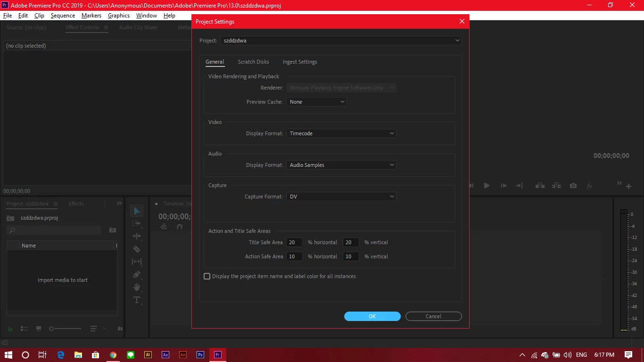Confirm settings with the OK button
The width and height of the screenshot is (644, 362).
coord(372,316)
